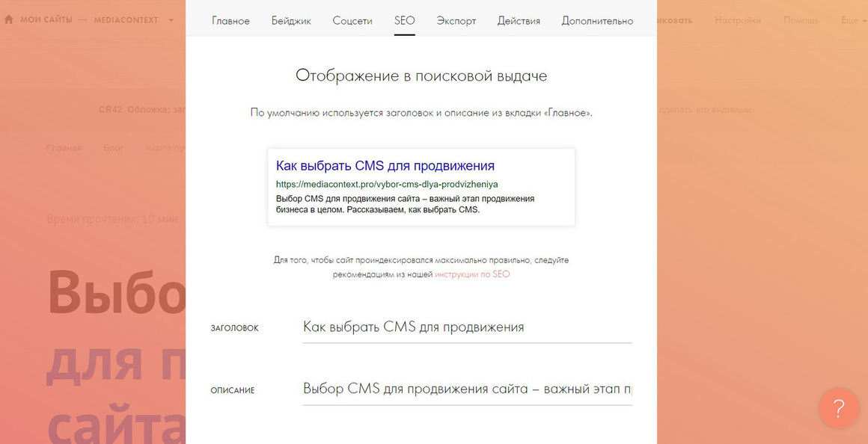This screenshot has width=868, height=444.
Task: Expand the dropdown arrow next to MEDIACONTEXT
Action: 171,20
